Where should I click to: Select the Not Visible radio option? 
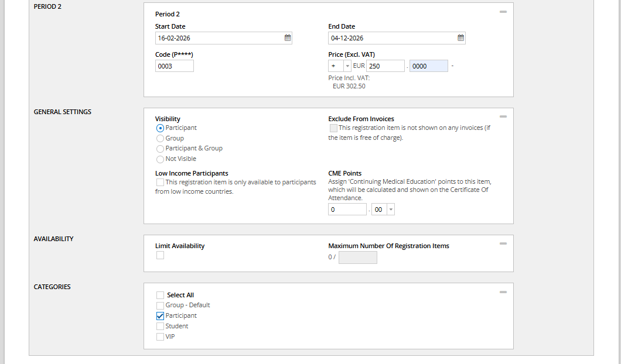pyautogui.click(x=160, y=159)
